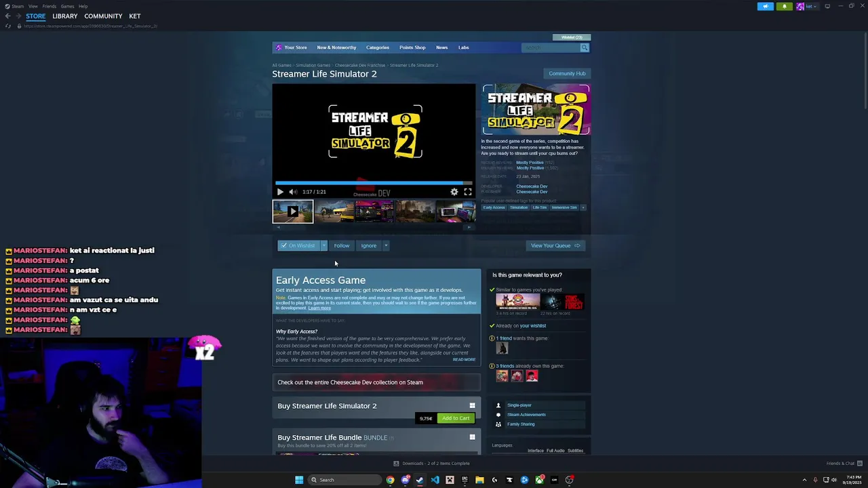The width and height of the screenshot is (868, 488).
Task: Open Points Shop tab
Action: click(412, 47)
